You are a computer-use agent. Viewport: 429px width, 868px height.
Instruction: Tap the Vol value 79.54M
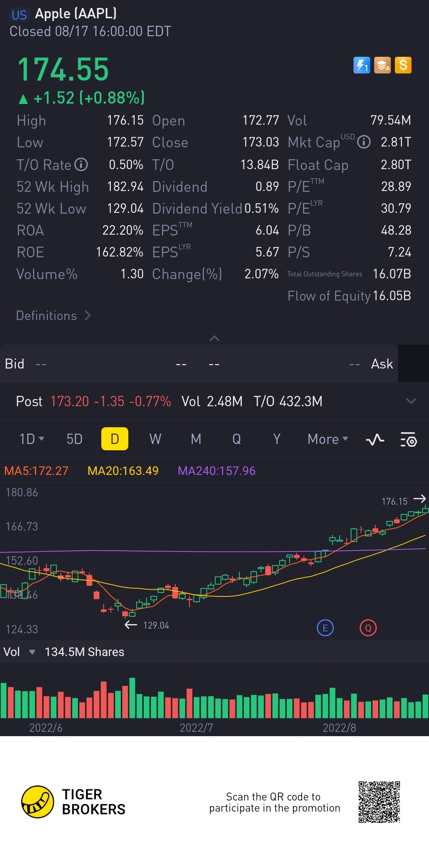391,120
